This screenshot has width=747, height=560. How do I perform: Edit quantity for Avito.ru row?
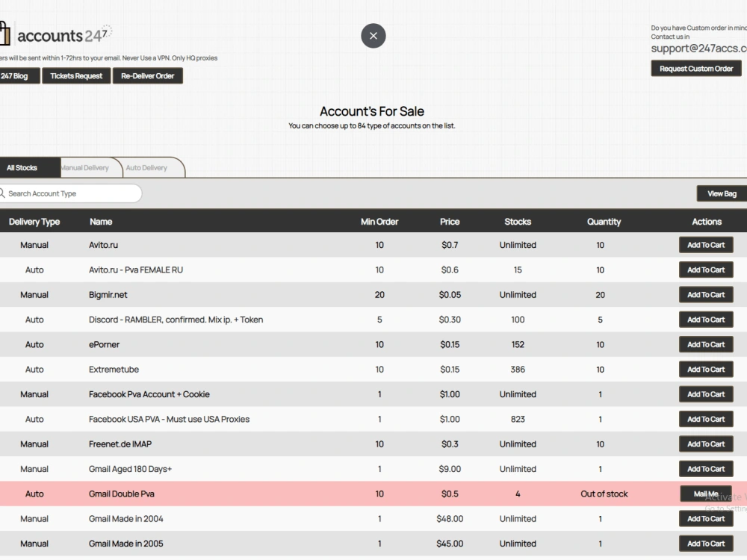coord(601,245)
